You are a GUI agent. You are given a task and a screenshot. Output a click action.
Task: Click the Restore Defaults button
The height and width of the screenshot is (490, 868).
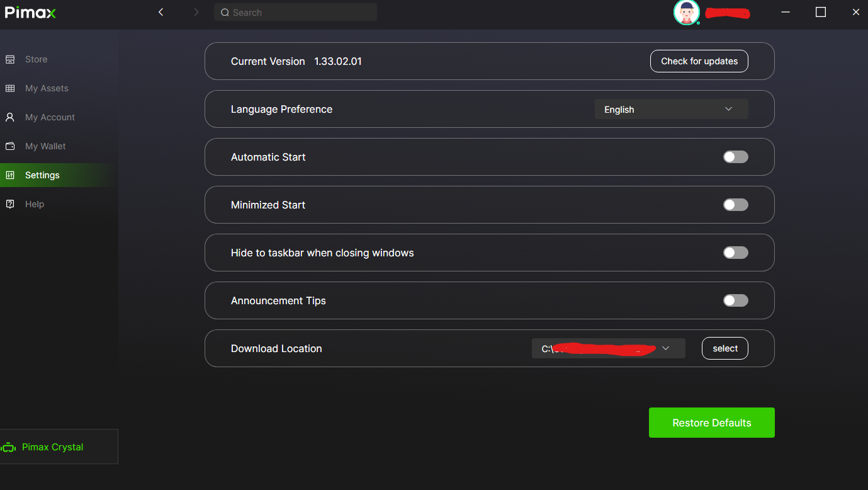[712, 423]
